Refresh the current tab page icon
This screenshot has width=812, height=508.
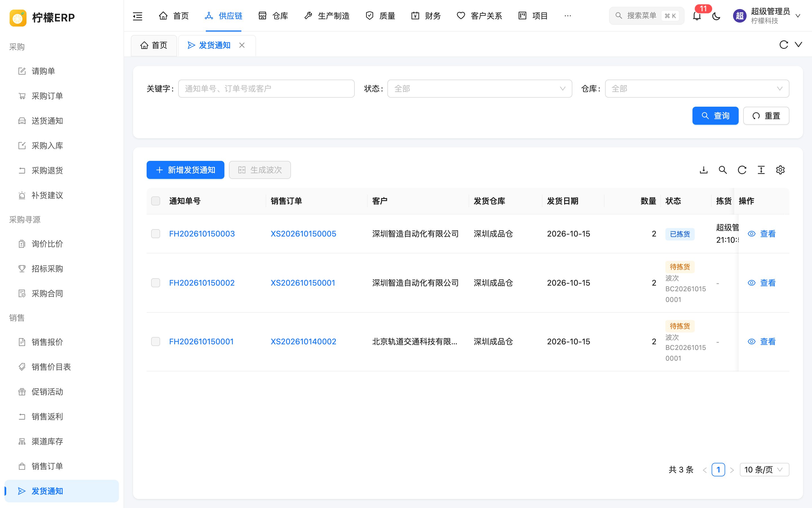(784, 45)
